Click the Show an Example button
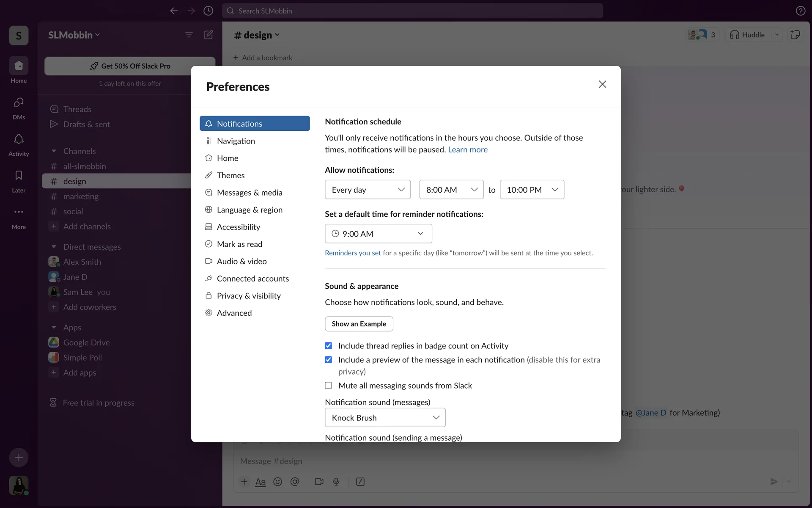 (x=359, y=324)
